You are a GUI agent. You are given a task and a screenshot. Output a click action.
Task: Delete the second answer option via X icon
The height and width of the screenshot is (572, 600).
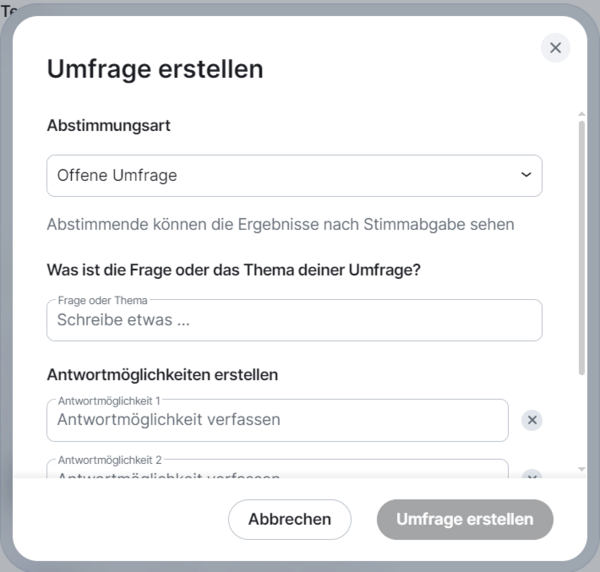[533, 474]
